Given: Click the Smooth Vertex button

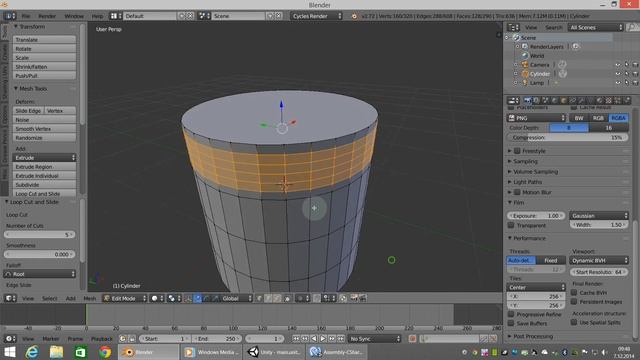Looking at the screenshot, I should [x=44, y=129].
